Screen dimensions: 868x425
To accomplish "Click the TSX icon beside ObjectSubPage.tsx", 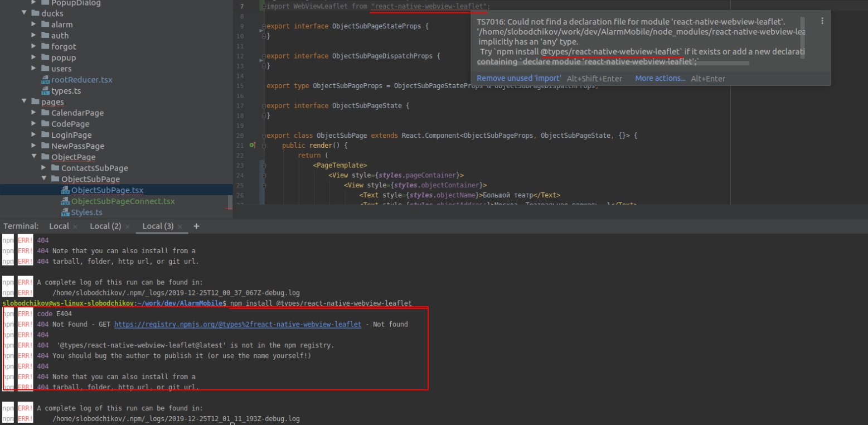I will [65, 190].
